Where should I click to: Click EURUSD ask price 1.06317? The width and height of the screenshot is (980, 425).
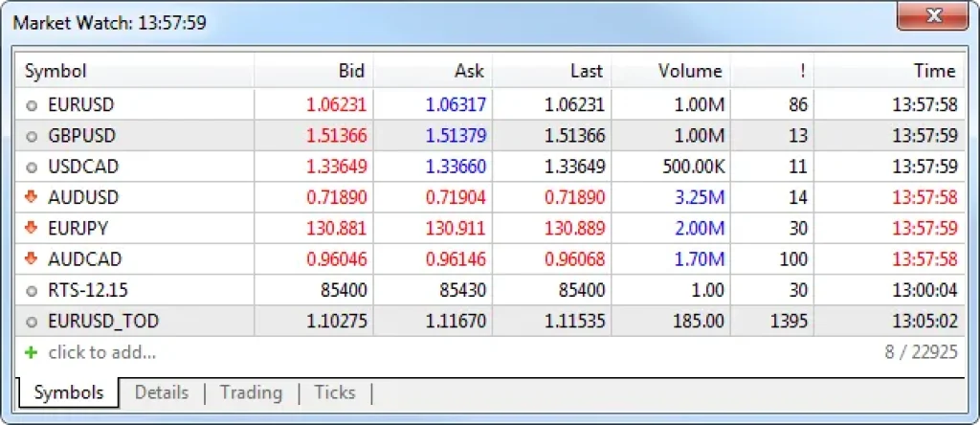tap(456, 105)
